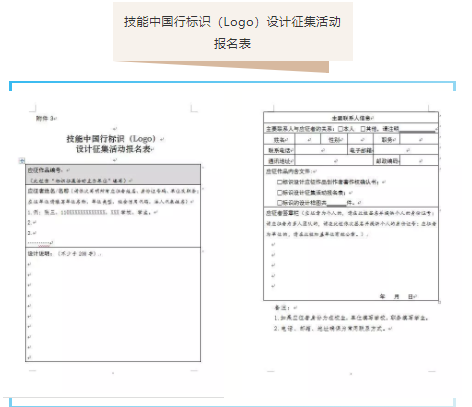Click the 联系电话 value cell

click(321, 150)
